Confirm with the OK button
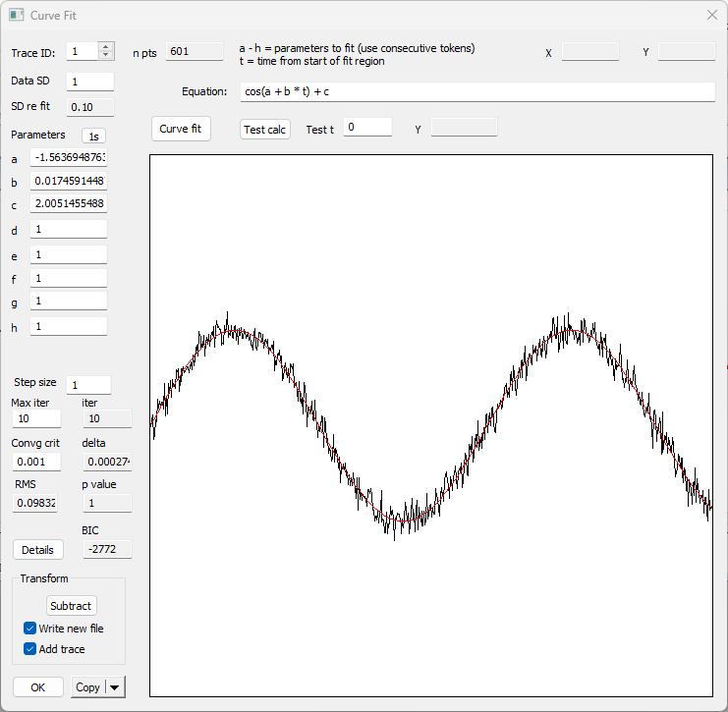728x712 pixels. pos(38,687)
